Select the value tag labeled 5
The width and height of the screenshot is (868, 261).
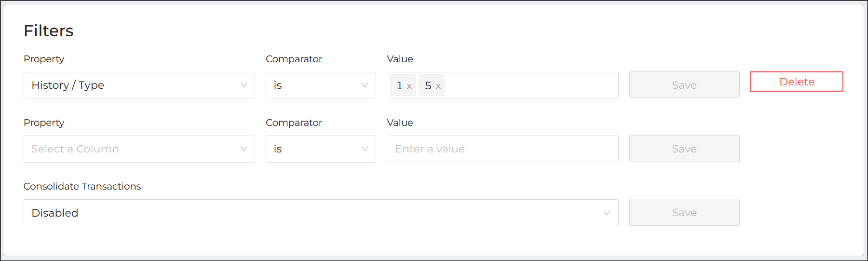pyautogui.click(x=428, y=85)
